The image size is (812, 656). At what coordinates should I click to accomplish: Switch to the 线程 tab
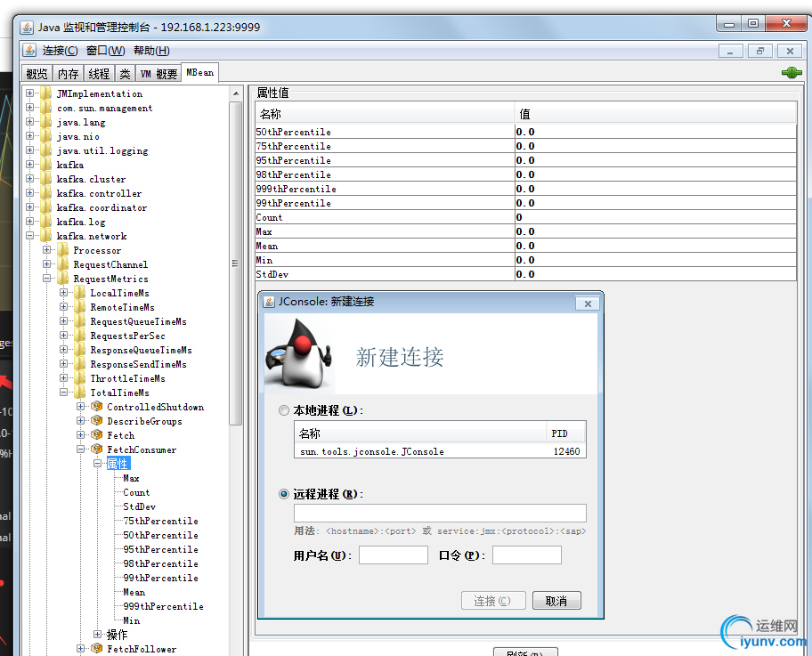[99, 74]
